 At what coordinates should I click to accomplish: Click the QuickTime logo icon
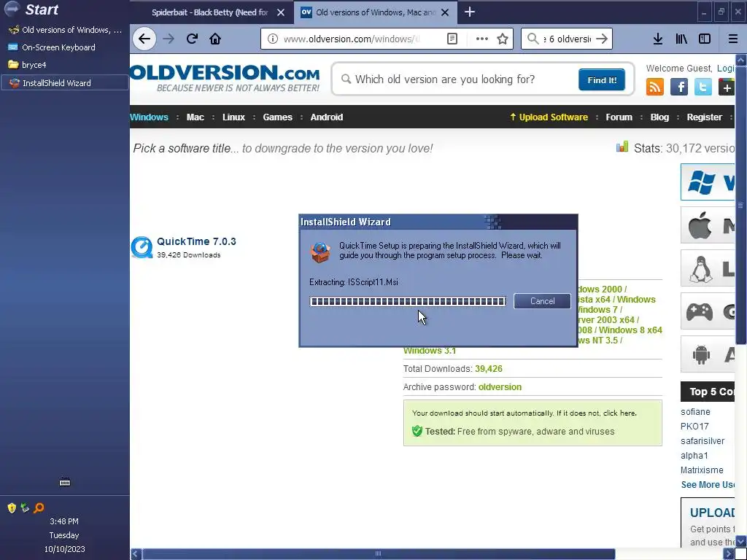(142, 248)
